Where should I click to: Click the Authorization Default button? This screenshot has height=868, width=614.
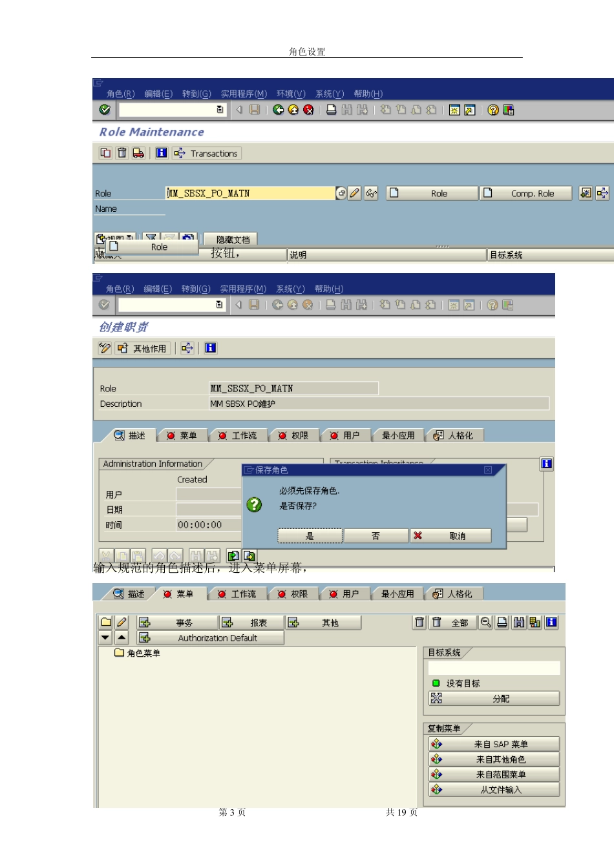(x=210, y=637)
